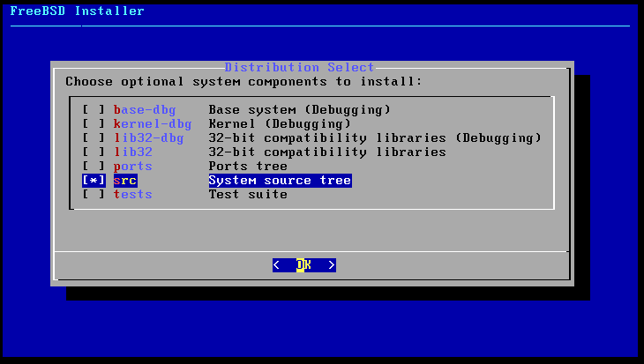Toggle the ports checkbox
644x364 pixels.
(94, 167)
